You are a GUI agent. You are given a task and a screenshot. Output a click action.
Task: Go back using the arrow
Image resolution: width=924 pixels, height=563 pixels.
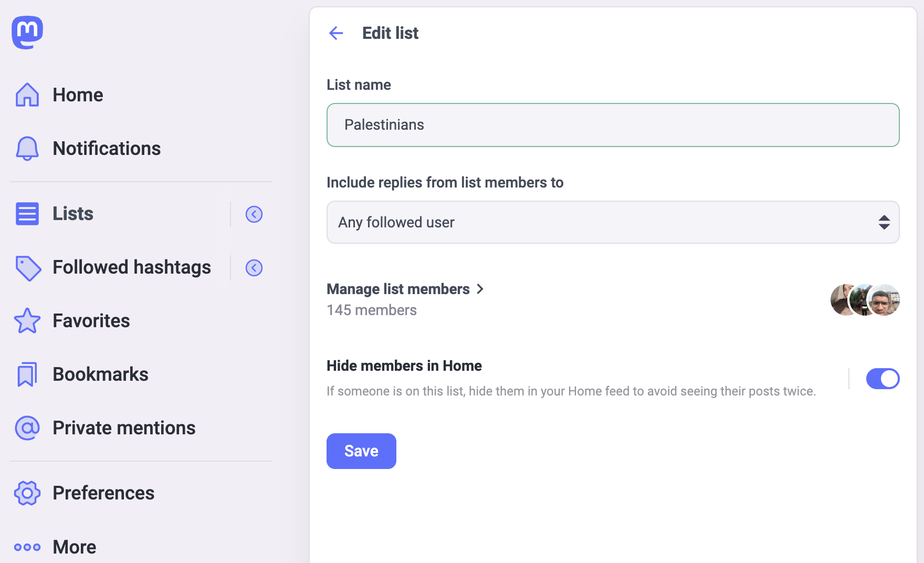click(336, 33)
